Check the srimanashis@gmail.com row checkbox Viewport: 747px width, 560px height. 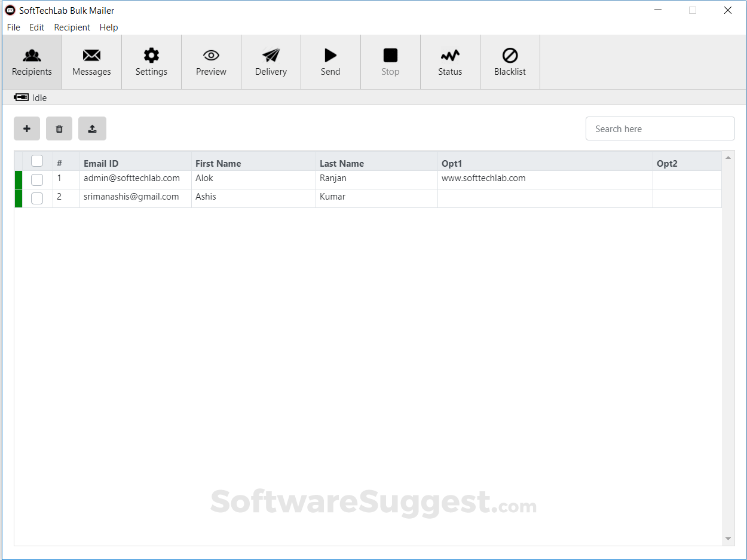[37, 198]
